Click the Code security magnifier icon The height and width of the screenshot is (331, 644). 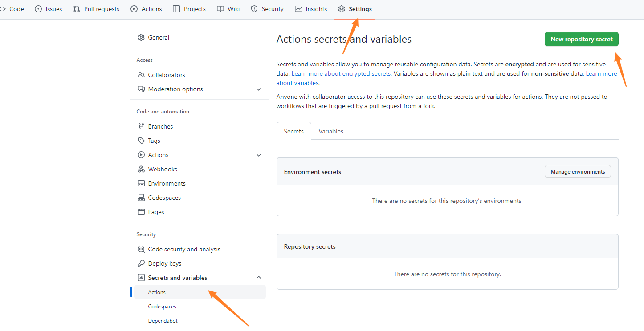(141, 249)
